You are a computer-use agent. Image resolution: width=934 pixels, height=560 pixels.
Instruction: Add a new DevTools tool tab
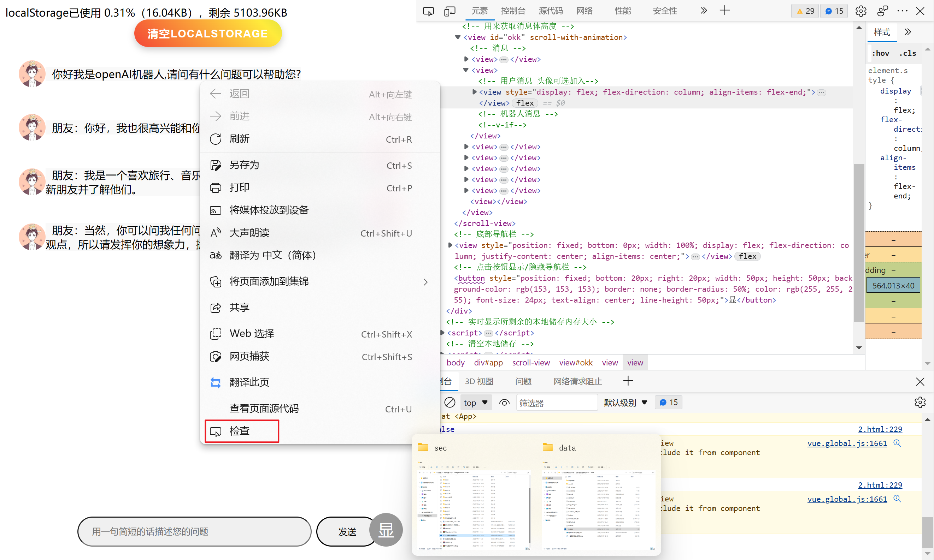pos(725,11)
